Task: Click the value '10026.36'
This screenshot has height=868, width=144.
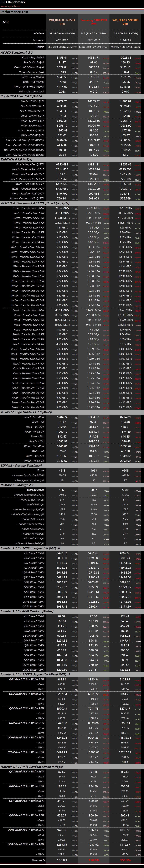Action: click(125, 58)
